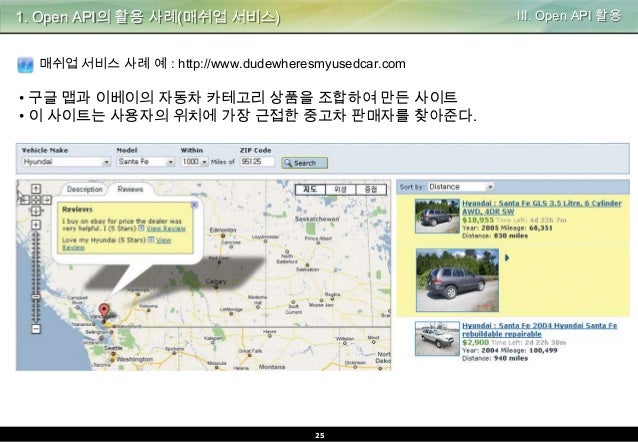Click the 2004 silver Santa Fe thumbnail

pyautogui.click(x=437, y=339)
